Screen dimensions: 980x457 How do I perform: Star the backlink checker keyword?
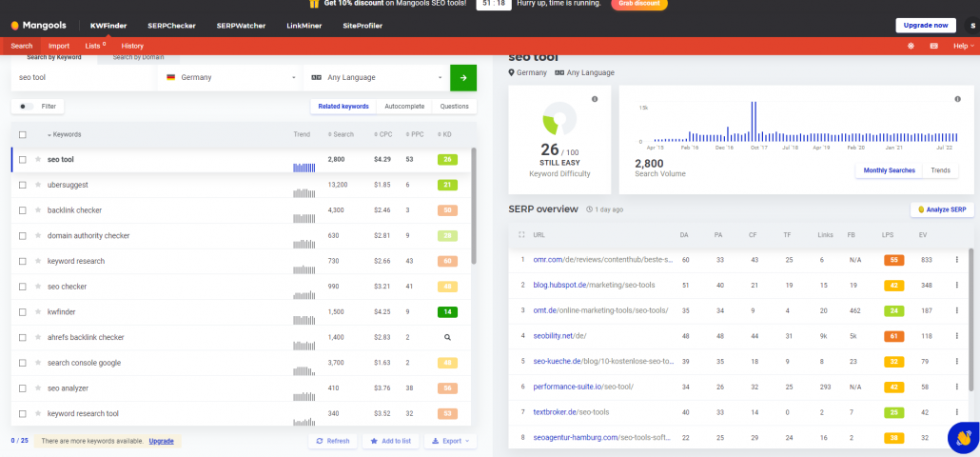click(38, 210)
